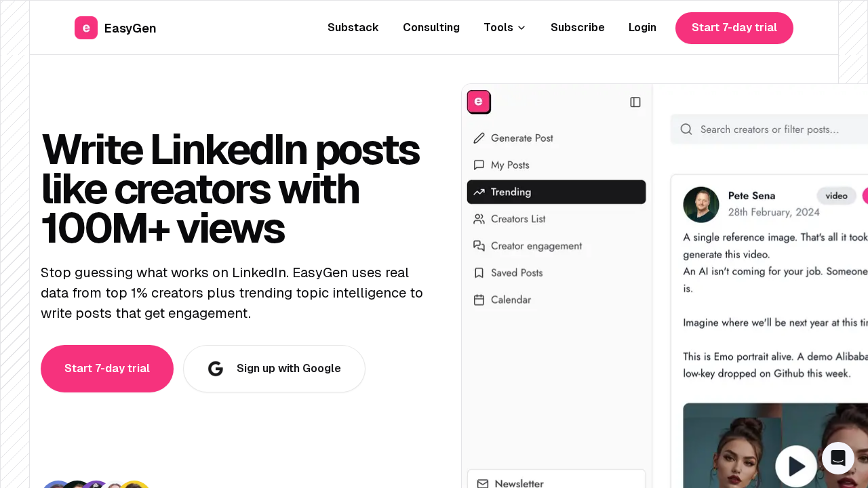Click the EasyGen logo icon
This screenshot has width=868, height=488.
86,28
